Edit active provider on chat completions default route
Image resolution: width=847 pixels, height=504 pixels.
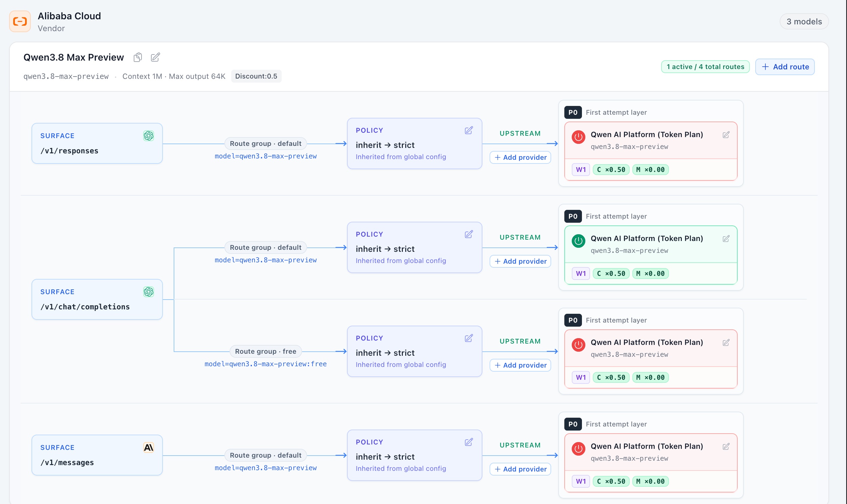(x=726, y=239)
